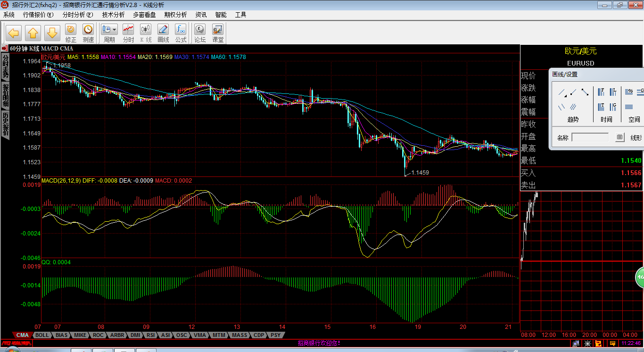Screen dimensions: 644x352
Task: Expand the 周期 period dropdown
Action: click(x=109, y=33)
